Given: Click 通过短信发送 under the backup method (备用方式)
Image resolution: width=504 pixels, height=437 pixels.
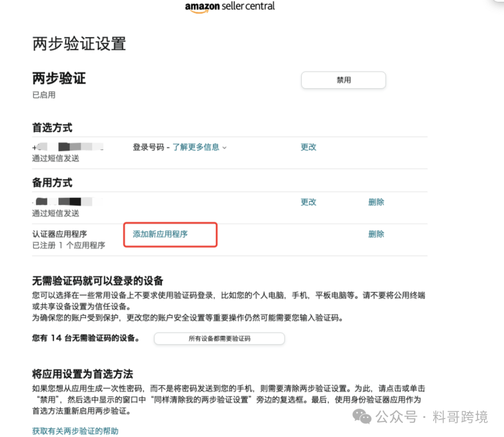Looking at the screenshot, I should click(56, 213).
